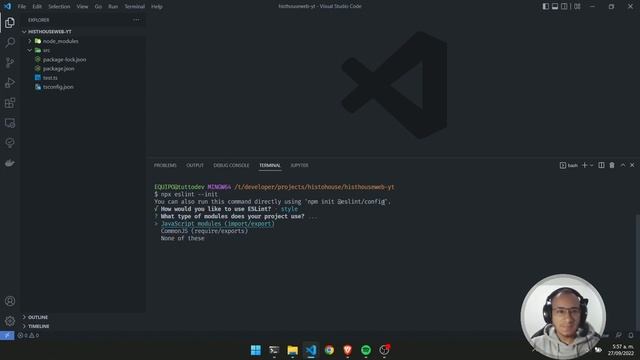Viewport: 640px width, 360px height.
Task: Switch to the Output tab
Action: [195, 165]
